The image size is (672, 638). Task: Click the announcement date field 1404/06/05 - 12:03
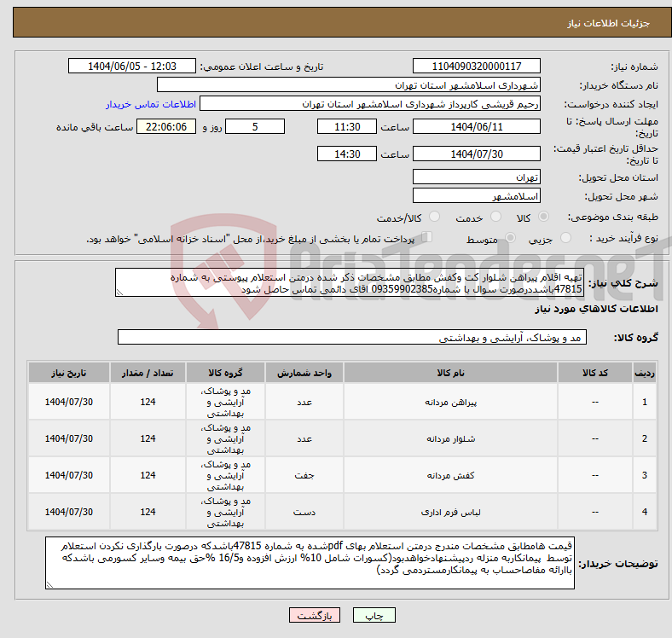pyautogui.click(x=132, y=66)
